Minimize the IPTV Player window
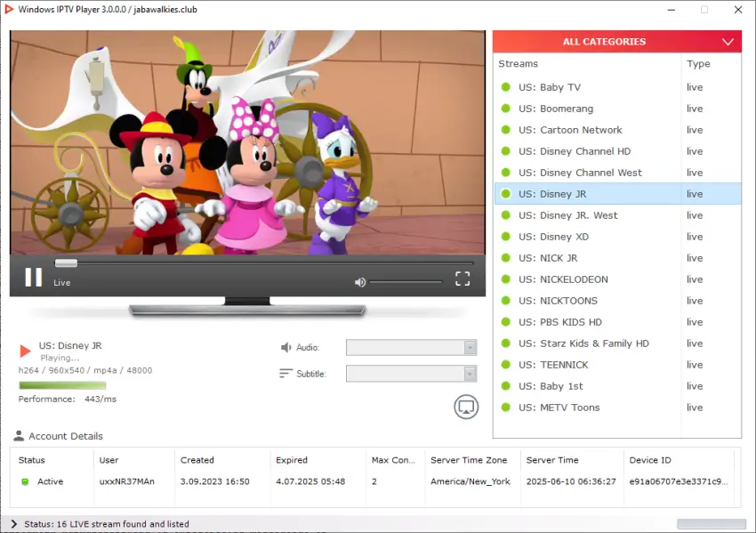The image size is (756, 533). pos(672,10)
